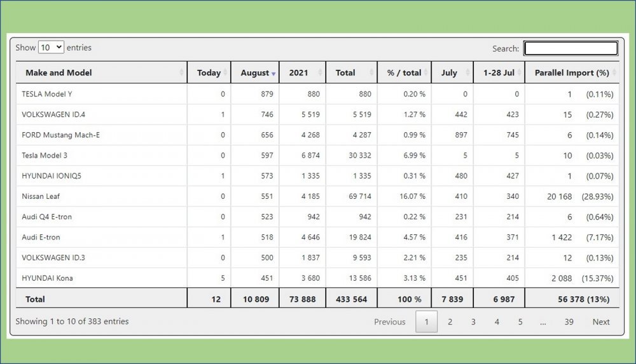Sort by the Parallel Import (%) column
The height and width of the screenshot is (364, 636).
pos(572,72)
